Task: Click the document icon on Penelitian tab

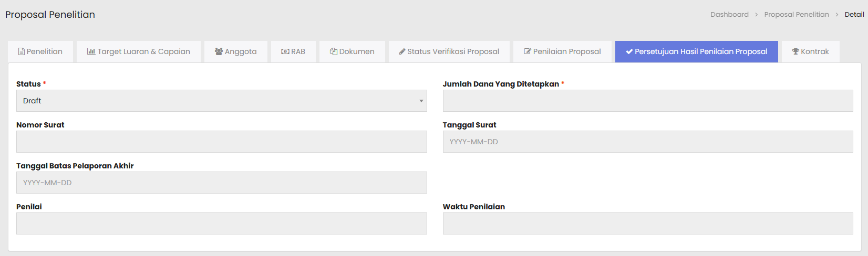Action: (x=22, y=51)
